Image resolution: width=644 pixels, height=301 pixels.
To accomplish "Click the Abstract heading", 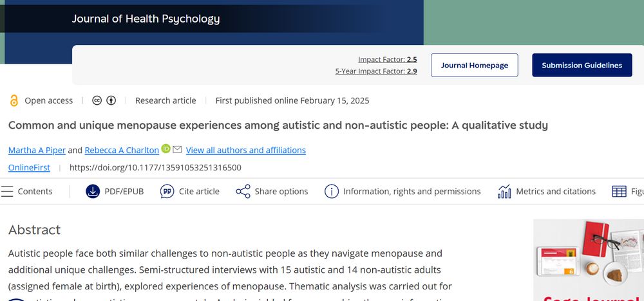I will (35, 230).
